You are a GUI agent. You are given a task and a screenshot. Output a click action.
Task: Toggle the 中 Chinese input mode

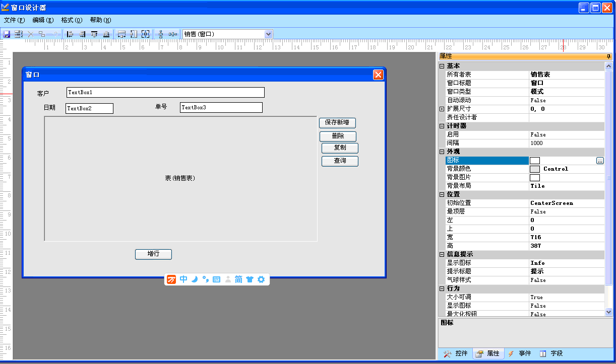click(183, 279)
